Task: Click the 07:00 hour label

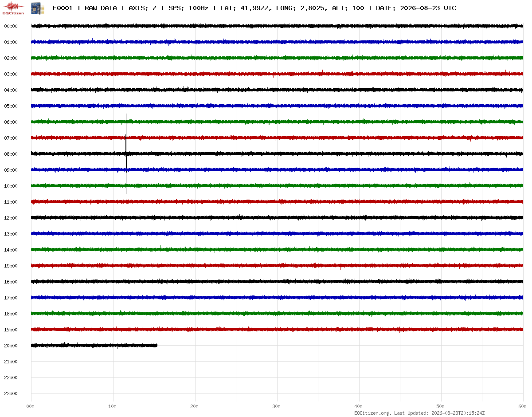Action: click(x=11, y=138)
